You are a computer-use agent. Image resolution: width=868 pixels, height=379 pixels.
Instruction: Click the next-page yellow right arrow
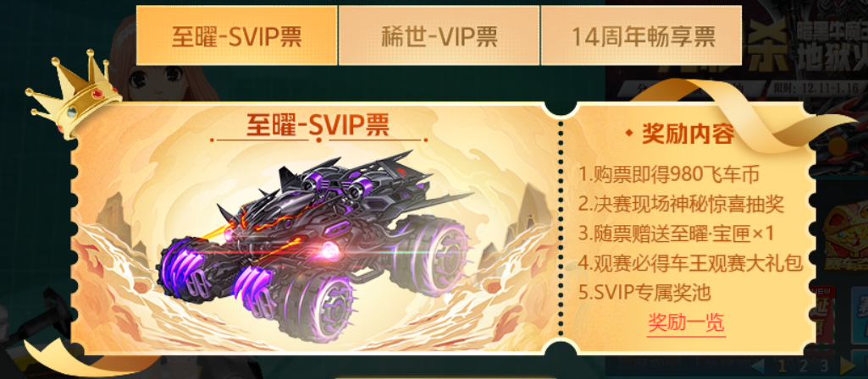[x=848, y=365]
